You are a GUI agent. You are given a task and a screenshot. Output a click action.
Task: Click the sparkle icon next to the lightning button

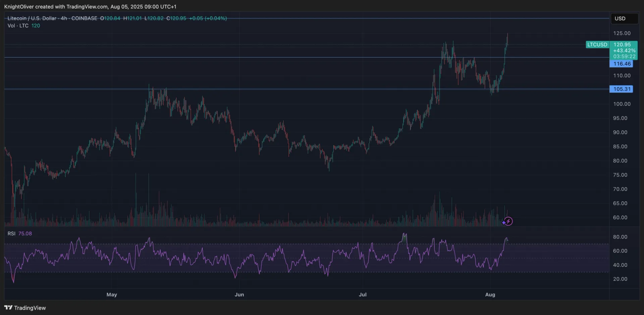[504, 222]
